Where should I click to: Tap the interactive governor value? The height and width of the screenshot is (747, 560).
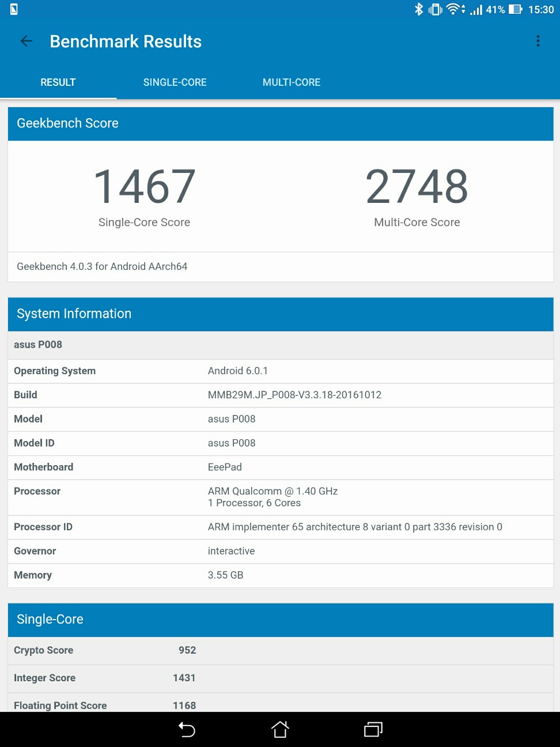tap(231, 551)
